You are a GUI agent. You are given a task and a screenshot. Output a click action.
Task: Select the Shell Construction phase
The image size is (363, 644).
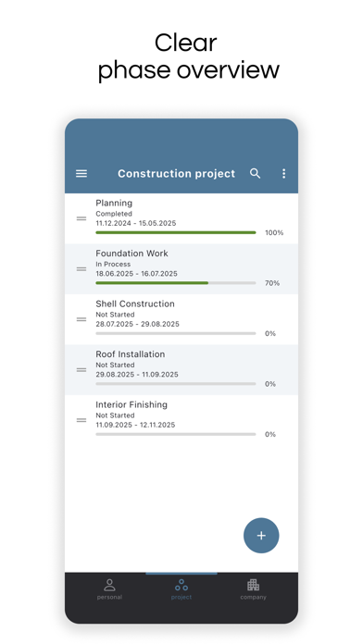point(181,319)
